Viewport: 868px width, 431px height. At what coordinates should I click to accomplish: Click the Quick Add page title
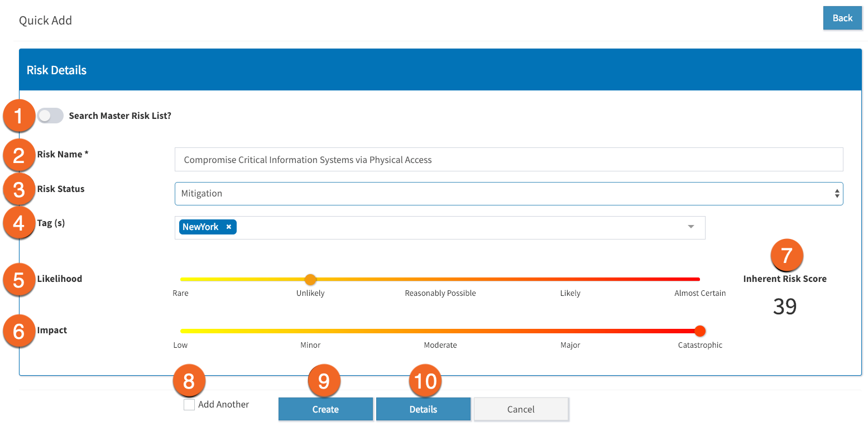45,20
